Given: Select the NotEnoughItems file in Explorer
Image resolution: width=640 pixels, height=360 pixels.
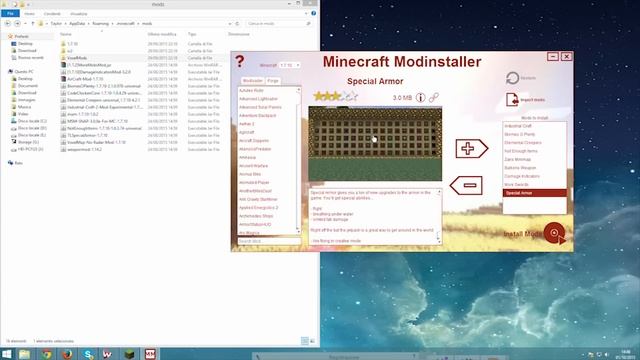Looking at the screenshot, I should tap(104, 128).
